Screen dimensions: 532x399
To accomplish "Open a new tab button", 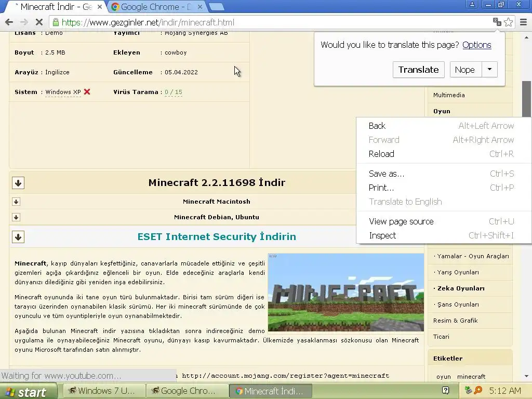I will [x=216, y=6].
